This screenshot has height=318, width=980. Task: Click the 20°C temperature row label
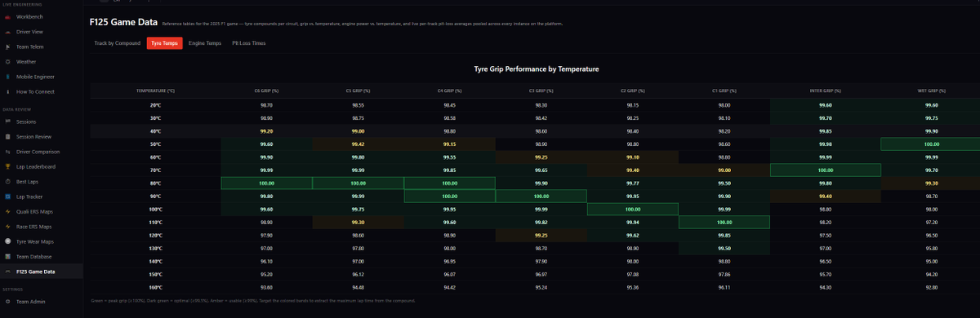click(155, 105)
